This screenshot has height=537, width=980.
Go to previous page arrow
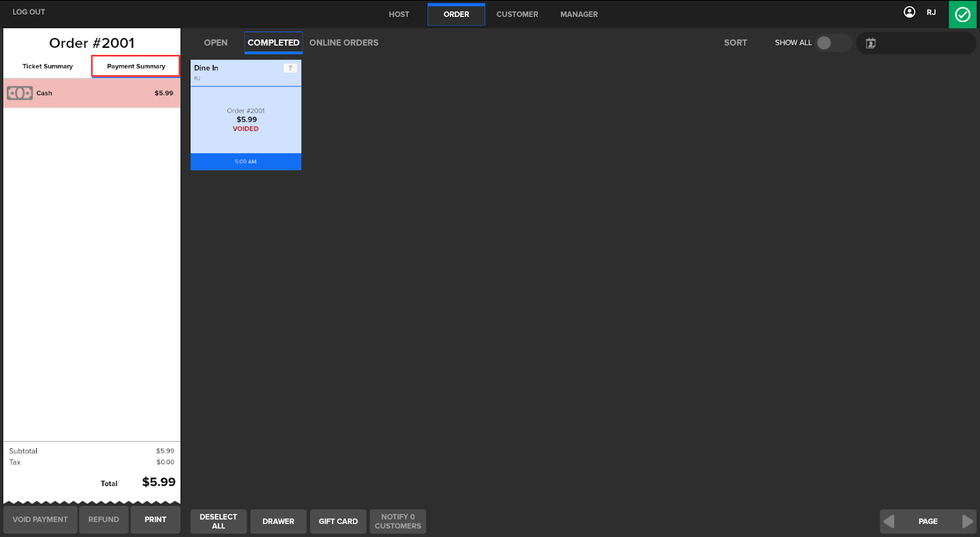click(889, 521)
